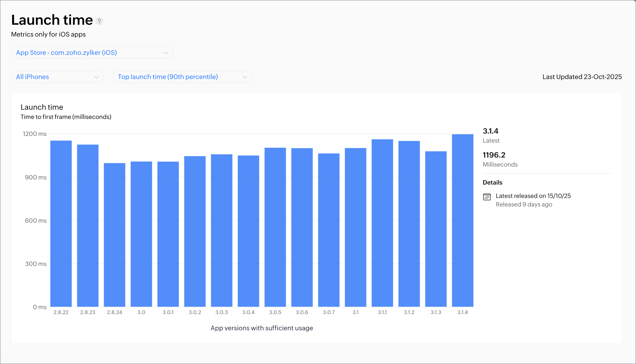Click the 2.8.24 version bar
The image size is (636, 364).
click(115, 235)
